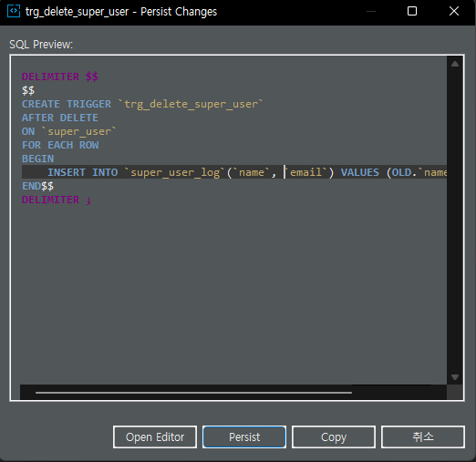Click the `super_user` table name in ON line
The width and height of the screenshot is (476, 462).
[x=78, y=131]
